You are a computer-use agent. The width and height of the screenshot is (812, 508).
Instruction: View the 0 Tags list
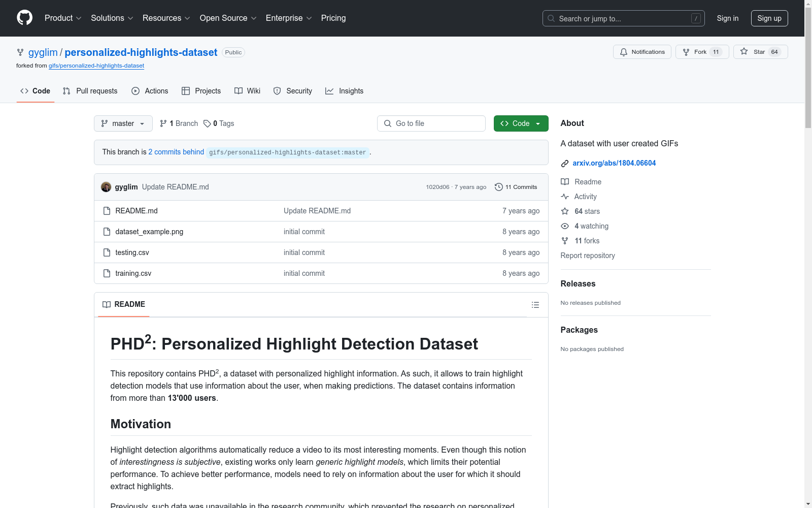[219, 123]
